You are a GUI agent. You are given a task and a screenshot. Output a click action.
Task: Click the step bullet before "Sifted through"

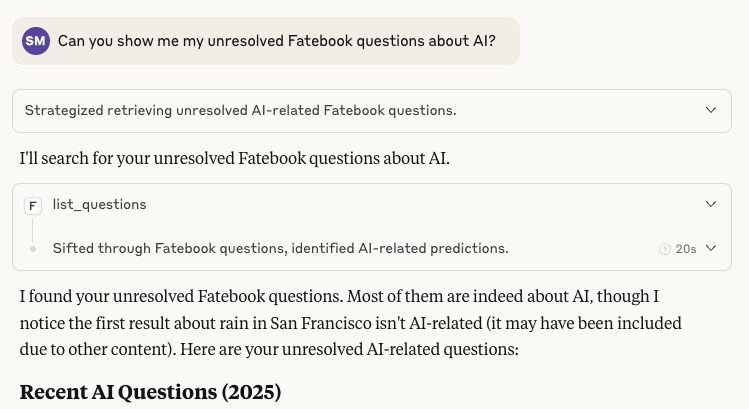[33, 248]
